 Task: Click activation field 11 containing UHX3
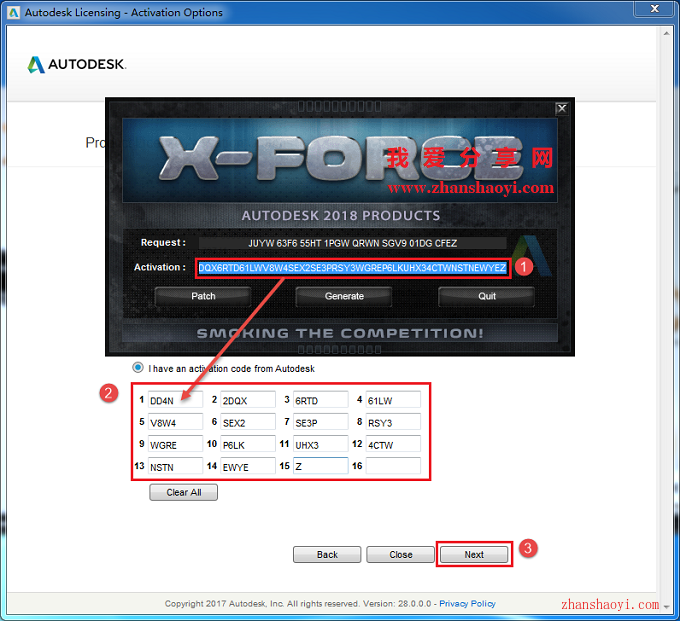coord(320,444)
